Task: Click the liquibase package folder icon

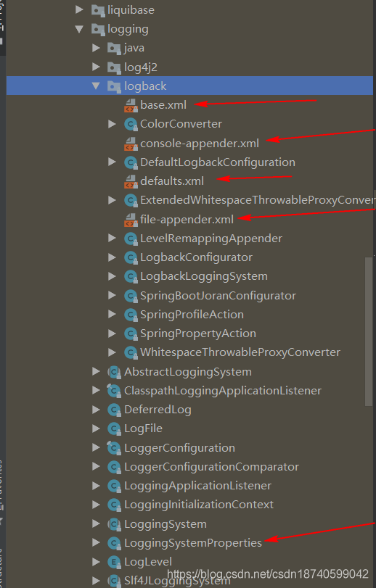Action: click(98, 9)
